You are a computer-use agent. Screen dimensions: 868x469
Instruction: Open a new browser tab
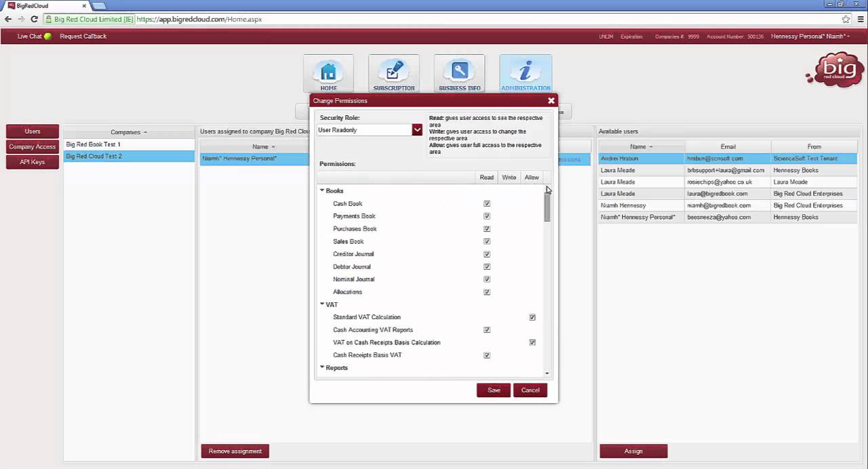(x=99, y=5)
